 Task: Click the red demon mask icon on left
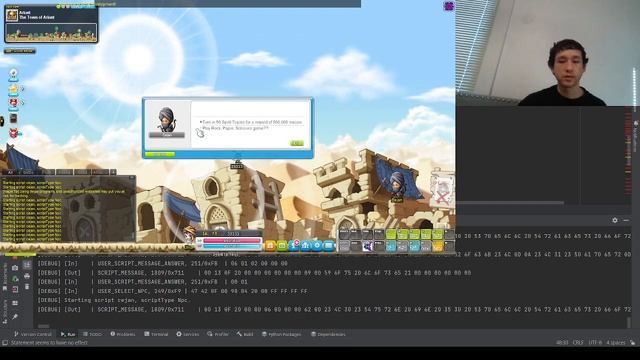pyautogui.click(x=13, y=133)
